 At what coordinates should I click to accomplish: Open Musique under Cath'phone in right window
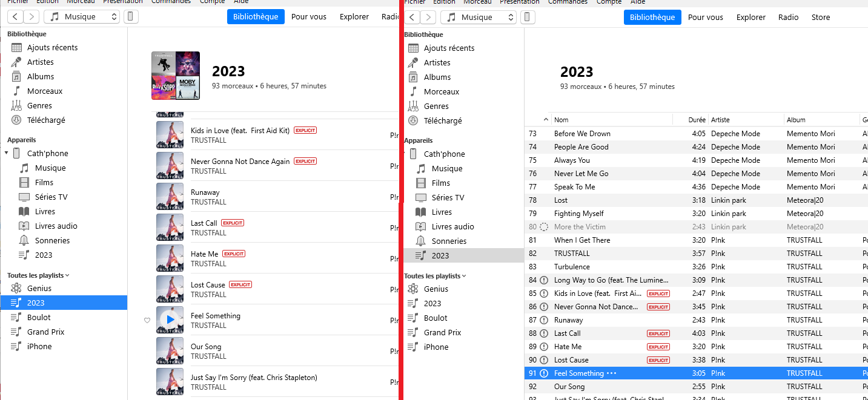[447, 168]
